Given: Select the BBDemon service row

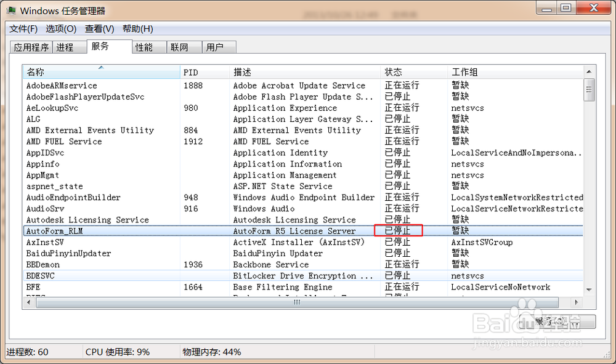Looking at the screenshot, I should coord(303,265).
